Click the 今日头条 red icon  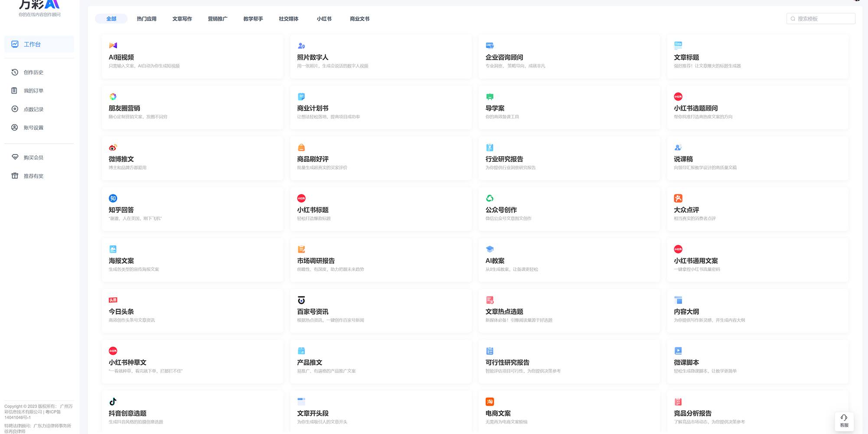pos(113,300)
